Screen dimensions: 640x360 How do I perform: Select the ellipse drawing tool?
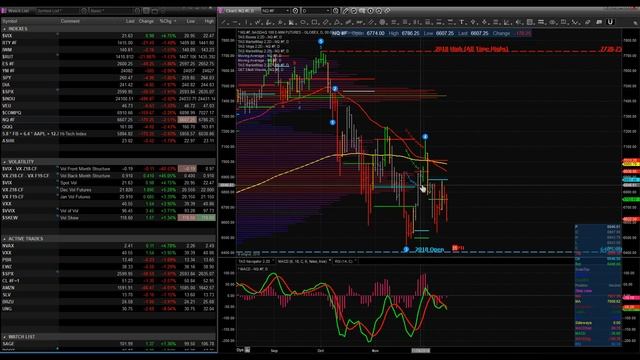pos(303,22)
